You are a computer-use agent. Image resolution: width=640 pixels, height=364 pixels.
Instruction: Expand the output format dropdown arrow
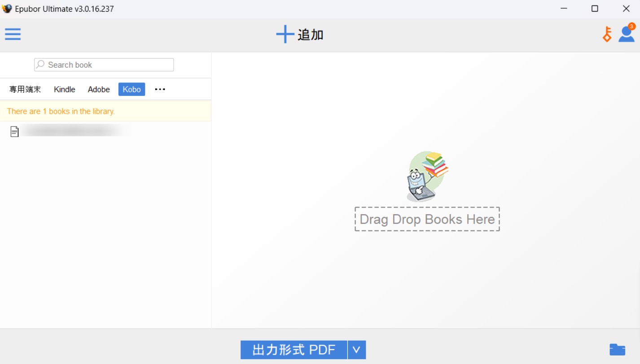coord(357,350)
